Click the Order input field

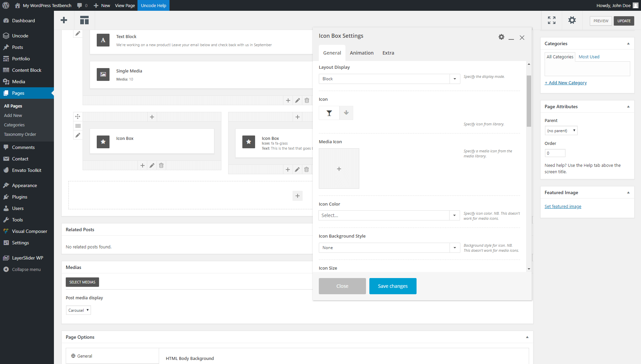(x=555, y=153)
